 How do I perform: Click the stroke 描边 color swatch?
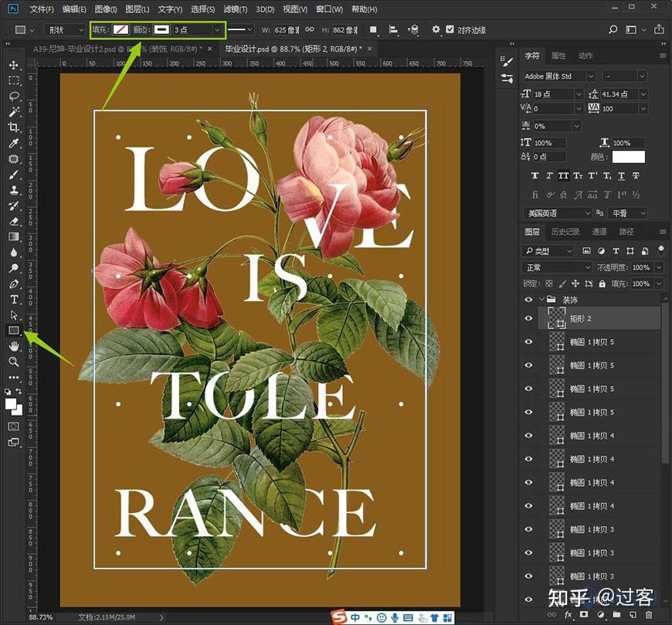point(161,29)
